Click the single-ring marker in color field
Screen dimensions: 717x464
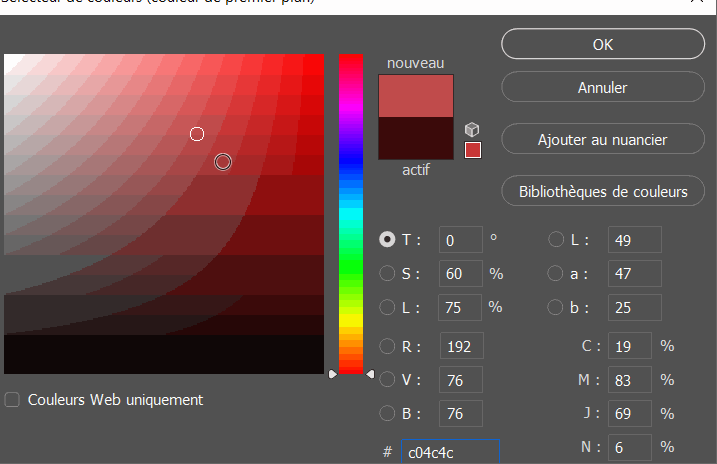point(197,134)
